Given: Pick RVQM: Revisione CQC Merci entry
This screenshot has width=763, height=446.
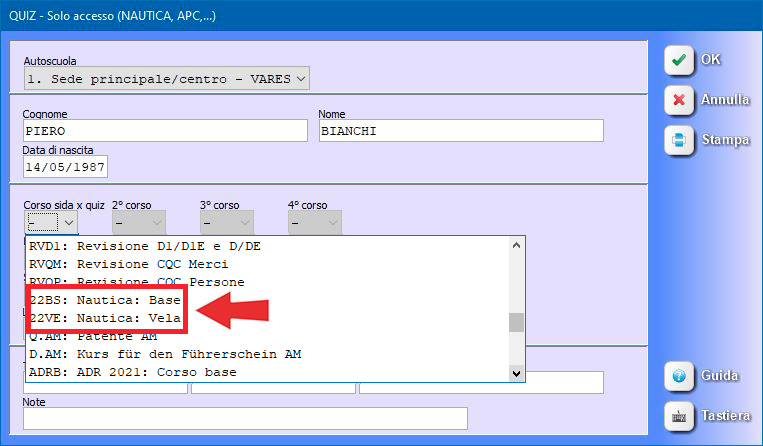Looking at the screenshot, I should (130, 264).
